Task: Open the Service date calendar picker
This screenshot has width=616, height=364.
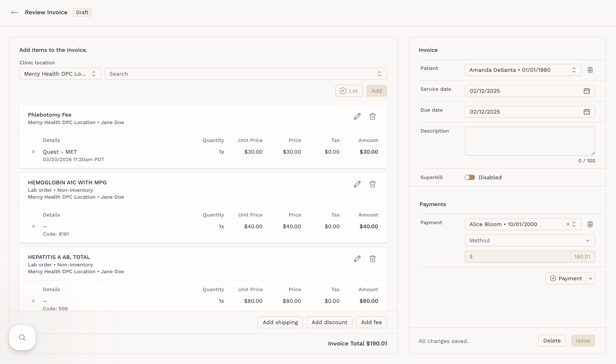Action: click(587, 91)
